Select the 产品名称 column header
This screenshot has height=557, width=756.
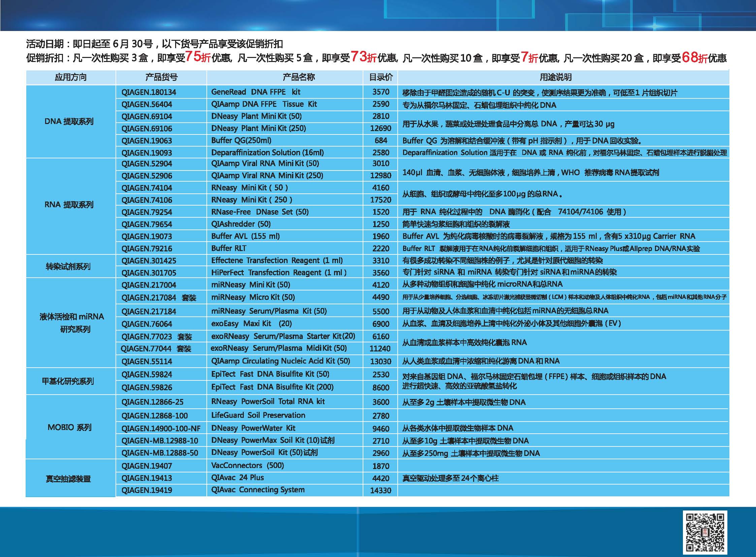click(285, 77)
